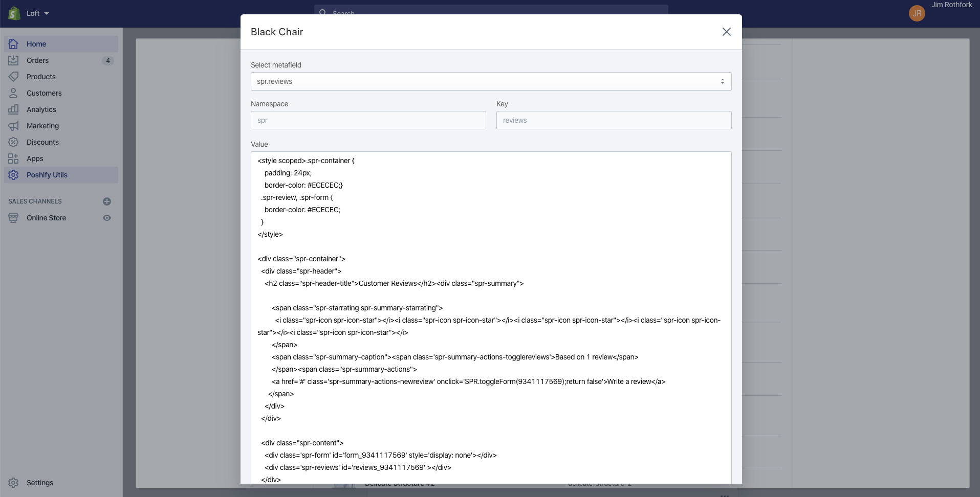Viewport: 980px width, 497px height.
Task: Open the Loft store switcher dropdown
Action: click(x=38, y=13)
